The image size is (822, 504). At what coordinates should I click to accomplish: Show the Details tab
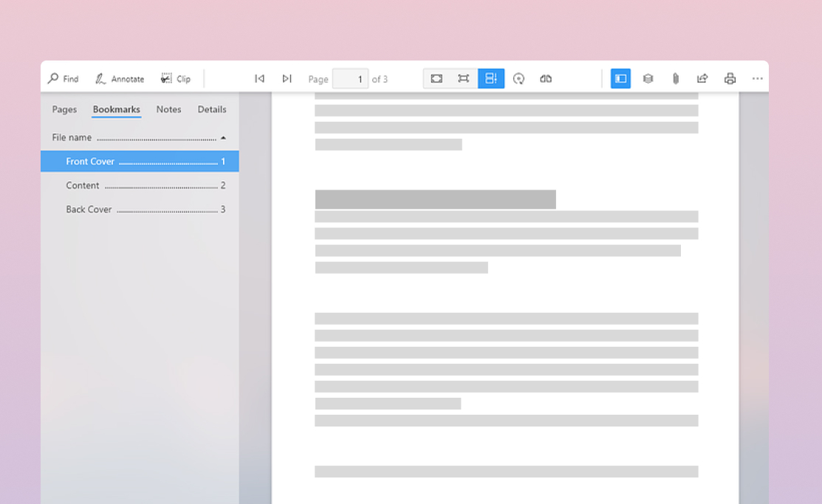coord(212,109)
